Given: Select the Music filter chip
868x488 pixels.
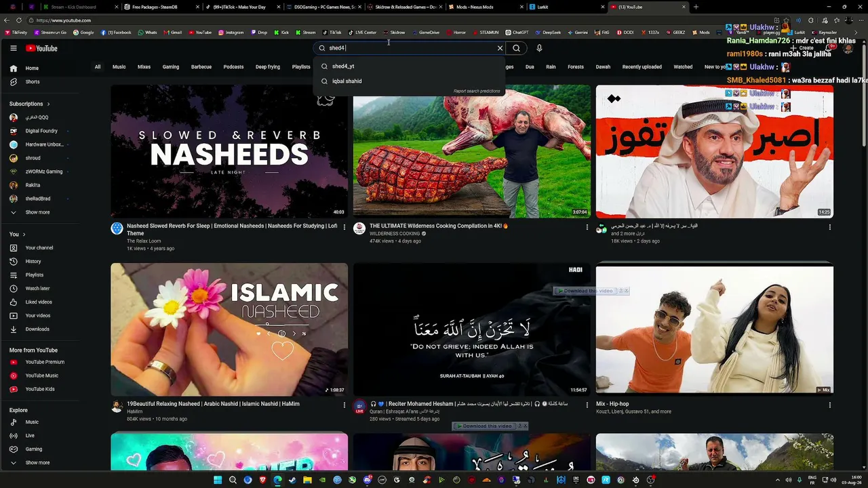Looking at the screenshot, I should [x=119, y=67].
